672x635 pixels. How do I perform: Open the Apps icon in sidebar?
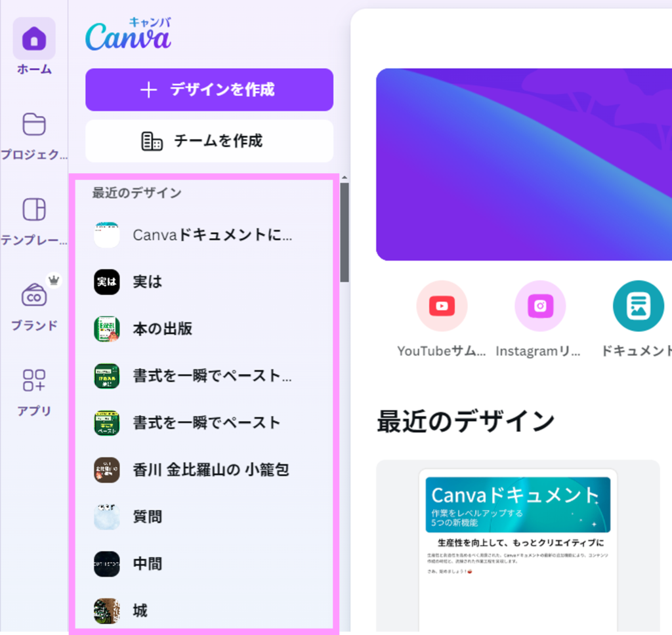point(34,380)
